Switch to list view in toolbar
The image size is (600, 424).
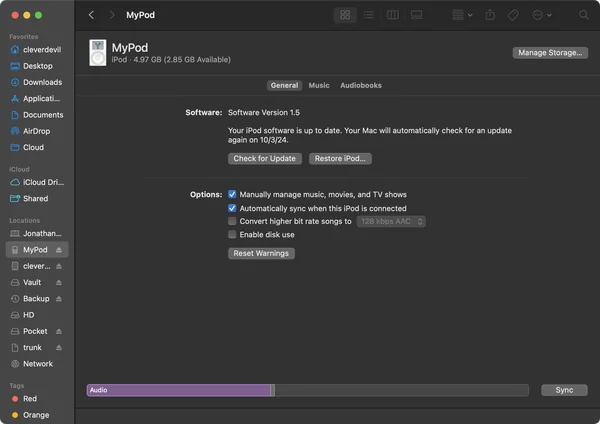[369, 15]
